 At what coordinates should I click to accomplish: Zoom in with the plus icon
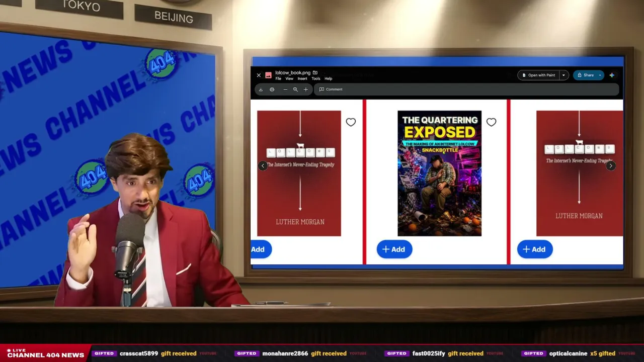click(305, 89)
